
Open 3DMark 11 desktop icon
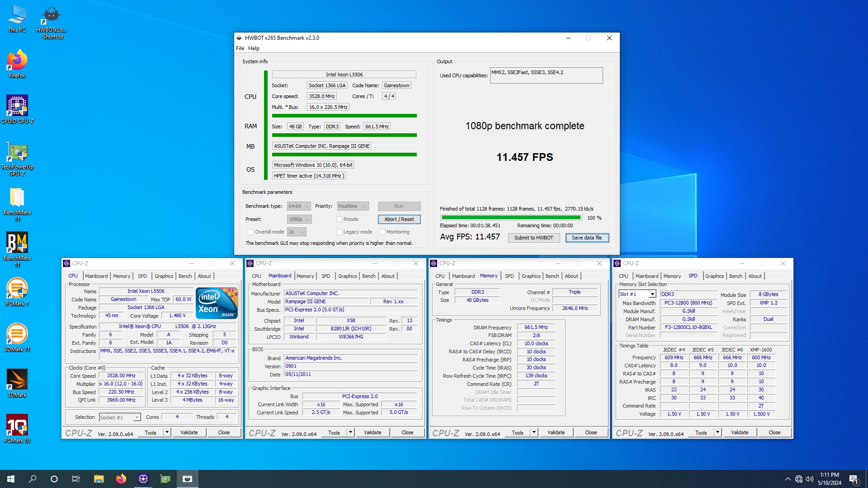click(x=17, y=338)
